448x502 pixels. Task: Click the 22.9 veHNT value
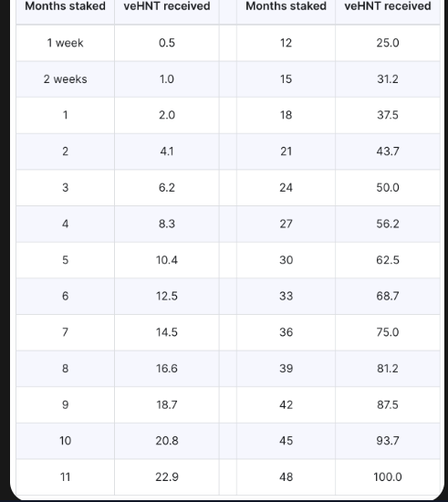[167, 477]
